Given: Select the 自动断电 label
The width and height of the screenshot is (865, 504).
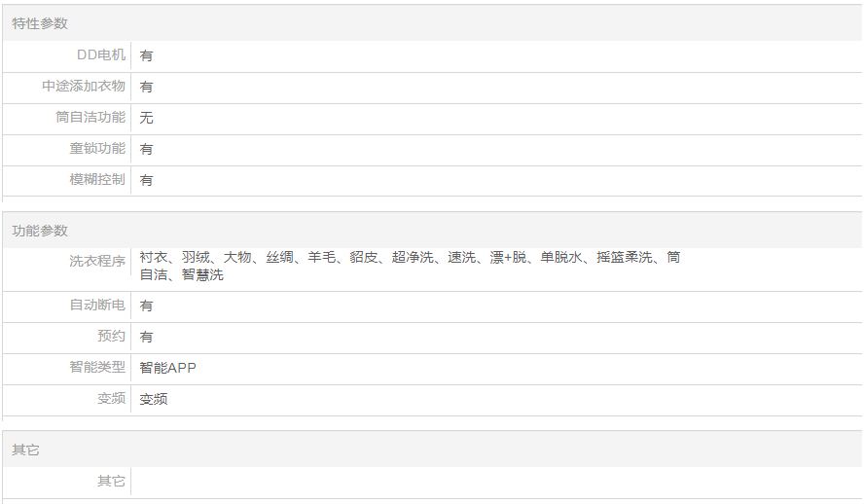Looking at the screenshot, I should [97, 306].
